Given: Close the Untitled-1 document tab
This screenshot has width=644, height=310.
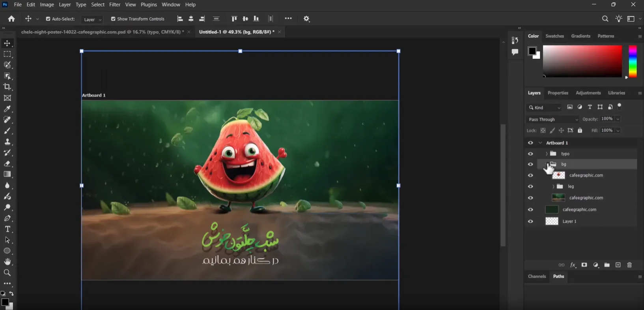Looking at the screenshot, I should point(279,32).
